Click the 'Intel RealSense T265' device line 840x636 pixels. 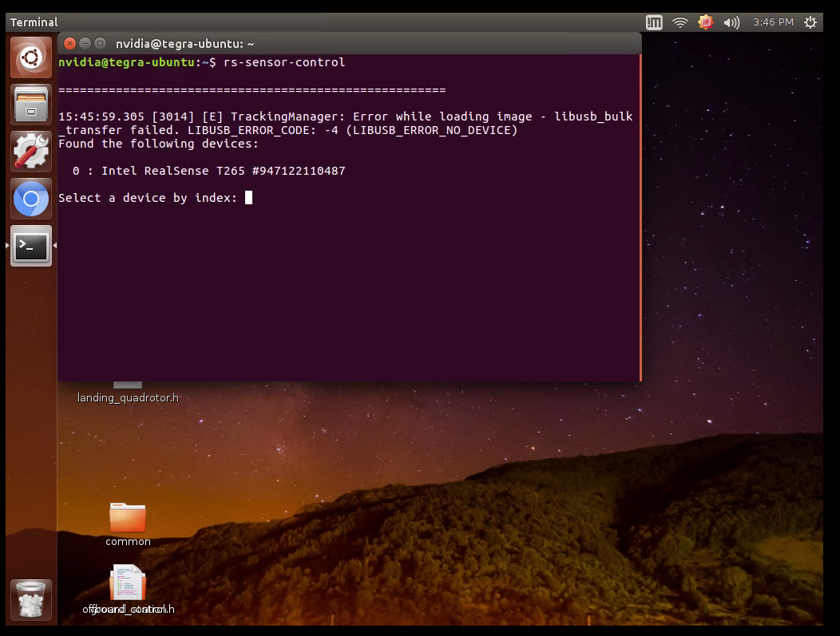pos(209,171)
